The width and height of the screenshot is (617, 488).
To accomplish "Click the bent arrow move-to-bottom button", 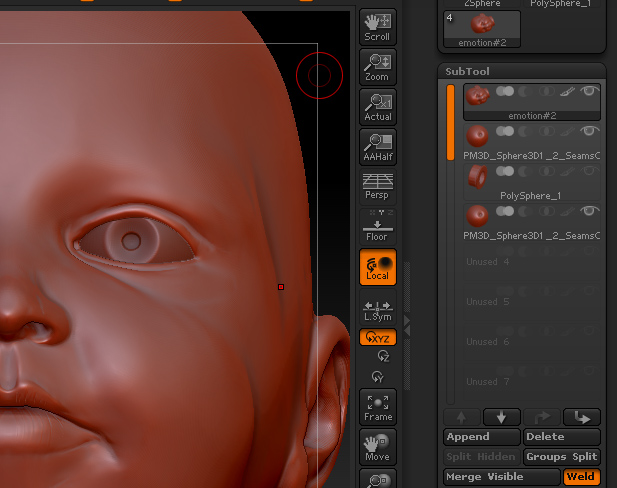I will pos(581,417).
